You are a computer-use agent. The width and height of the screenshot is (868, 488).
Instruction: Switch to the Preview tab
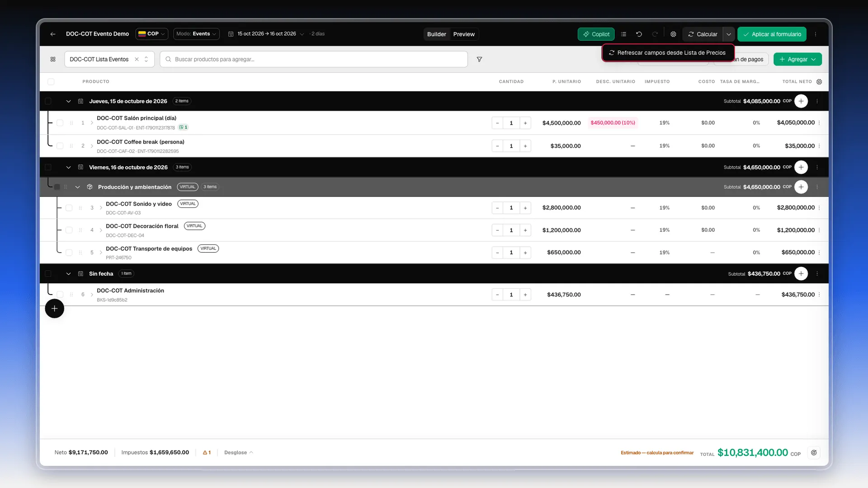click(464, 34)
